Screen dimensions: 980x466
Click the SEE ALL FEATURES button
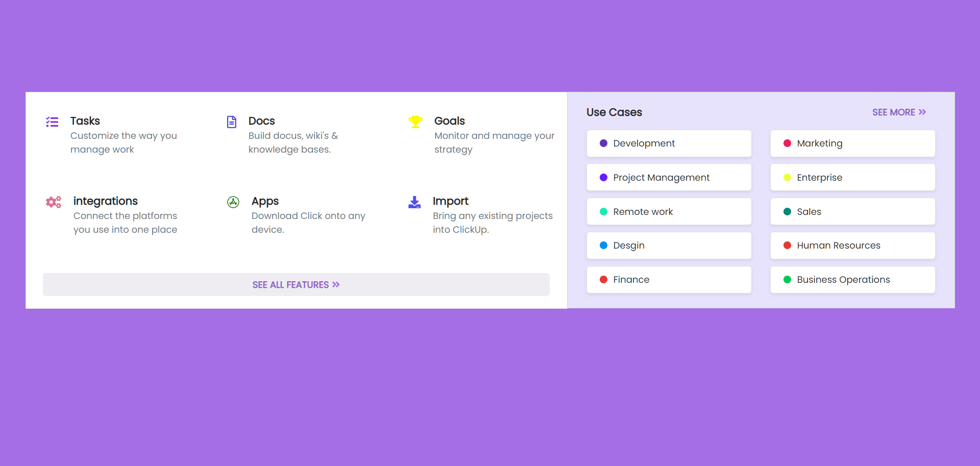(296, 284)
